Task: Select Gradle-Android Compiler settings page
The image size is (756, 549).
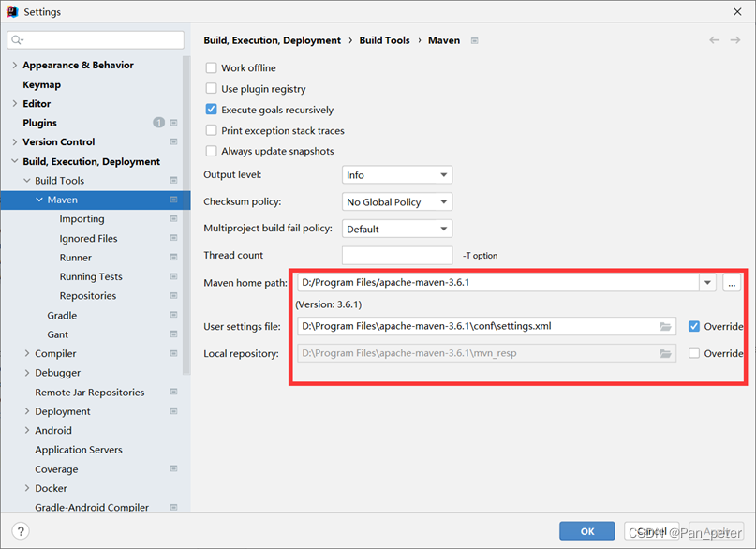Action: pos(92,507)
